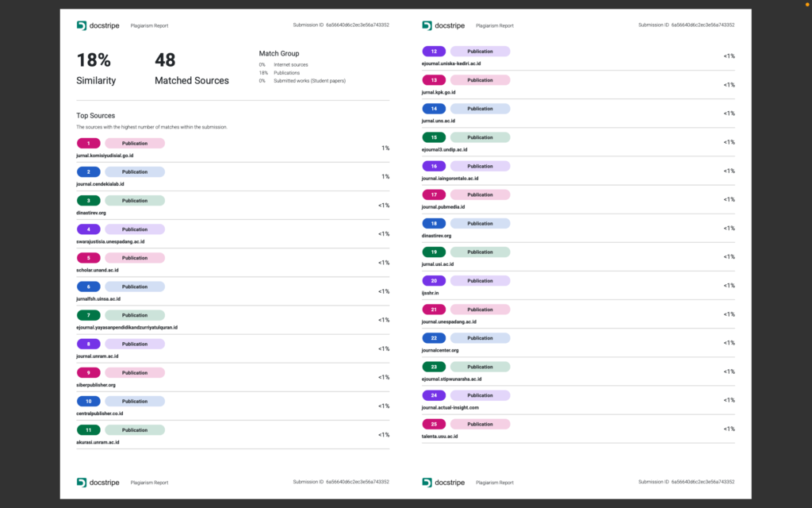Screen dimensions: 812x508
Task: Click the Publication tag for source 4
Action: 135,229
